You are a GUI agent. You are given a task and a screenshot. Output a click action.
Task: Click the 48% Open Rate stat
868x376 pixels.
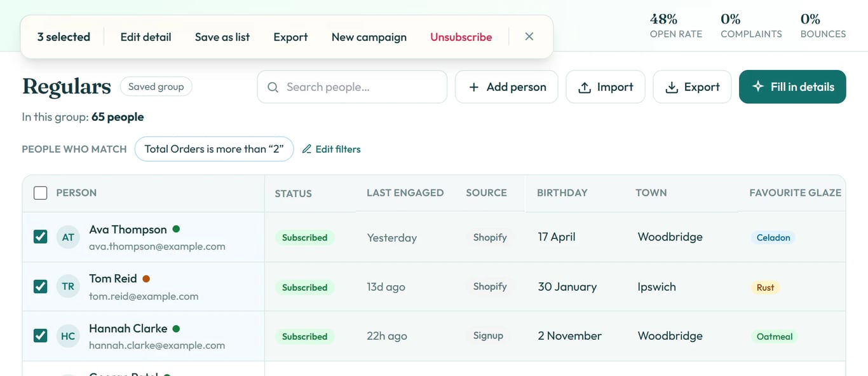pyautogui.click(x=676, y=26)
